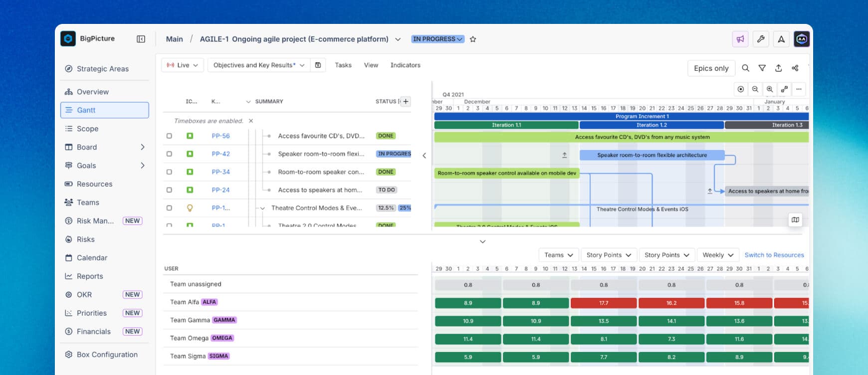Open the PP-34 issue key link
The height and width of the screenshot is (375, 868).
click(x=220, y=172)
